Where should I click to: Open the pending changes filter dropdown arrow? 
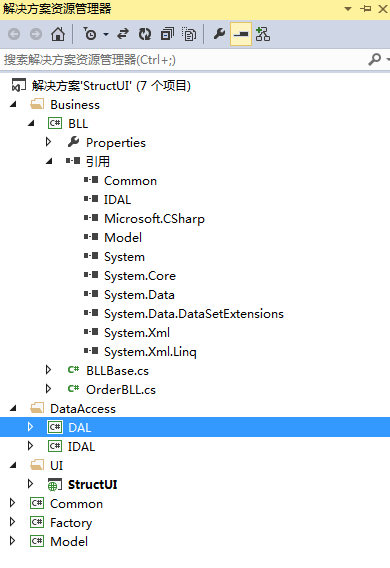[x=106, y=35]
